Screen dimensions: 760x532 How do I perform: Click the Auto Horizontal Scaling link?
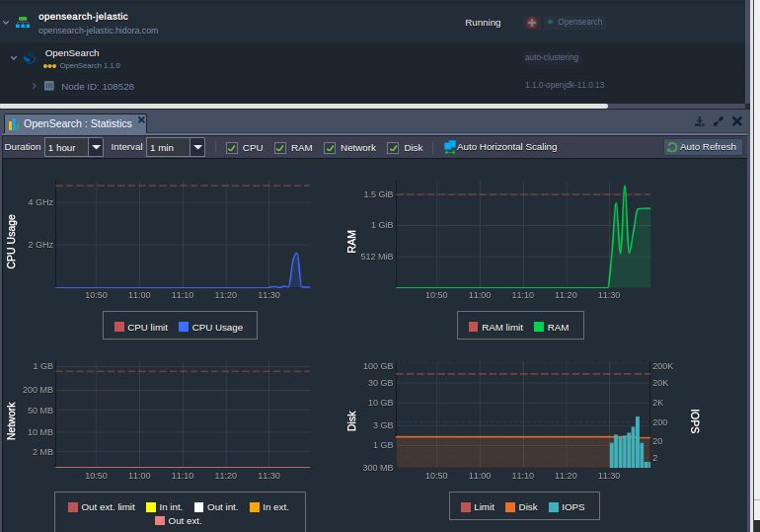(x=506, y=147)
